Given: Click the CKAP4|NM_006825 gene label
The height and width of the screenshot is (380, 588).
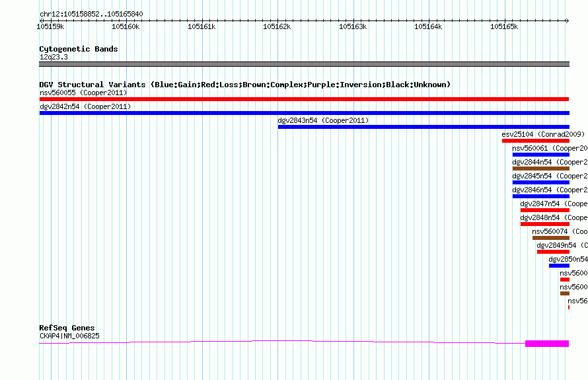Looking at the screenshot, I should [70, 336].
